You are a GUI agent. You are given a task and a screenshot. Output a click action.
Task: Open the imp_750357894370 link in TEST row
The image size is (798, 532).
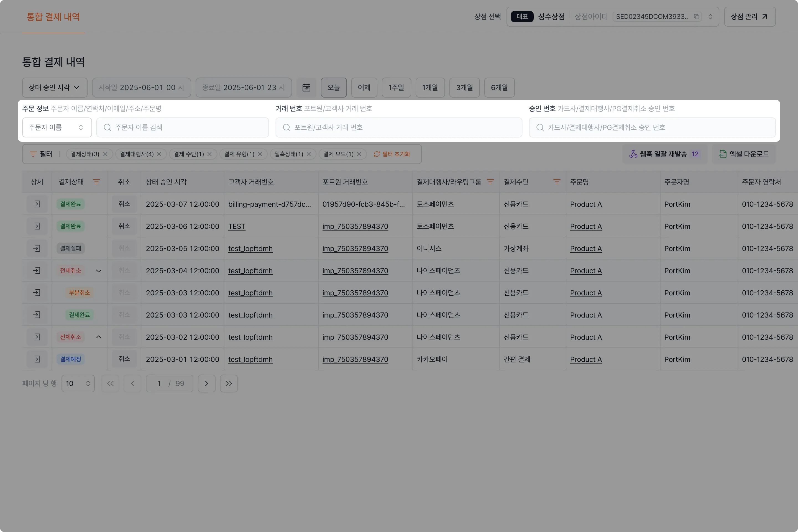355,226
